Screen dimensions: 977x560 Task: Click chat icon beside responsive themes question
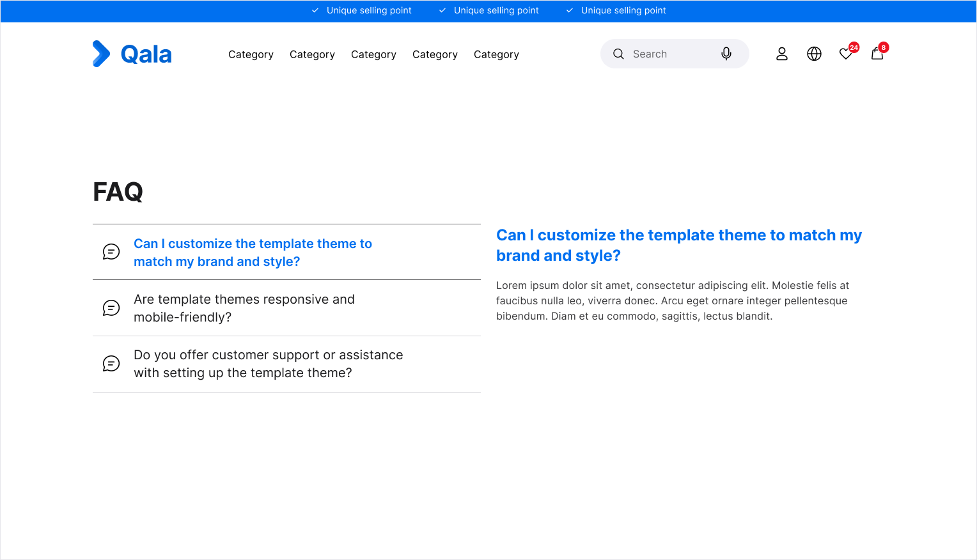[111, 308]
